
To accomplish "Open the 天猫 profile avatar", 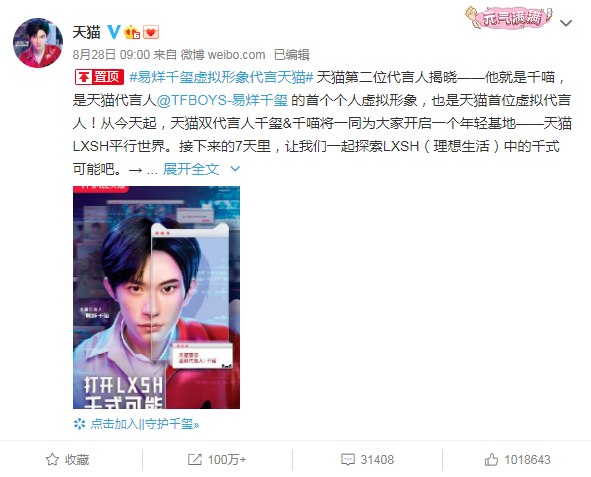I will 38,43.
